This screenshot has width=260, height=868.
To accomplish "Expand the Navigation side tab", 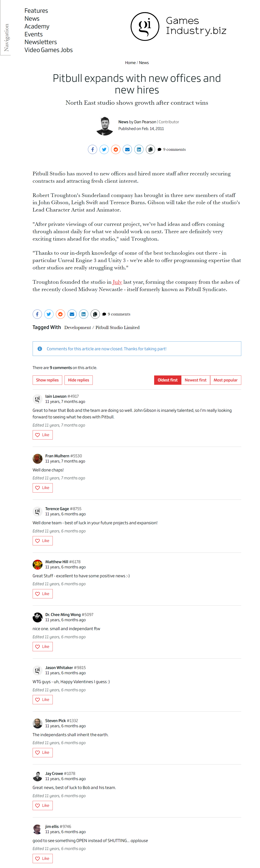I will click(x=6, y=37).
